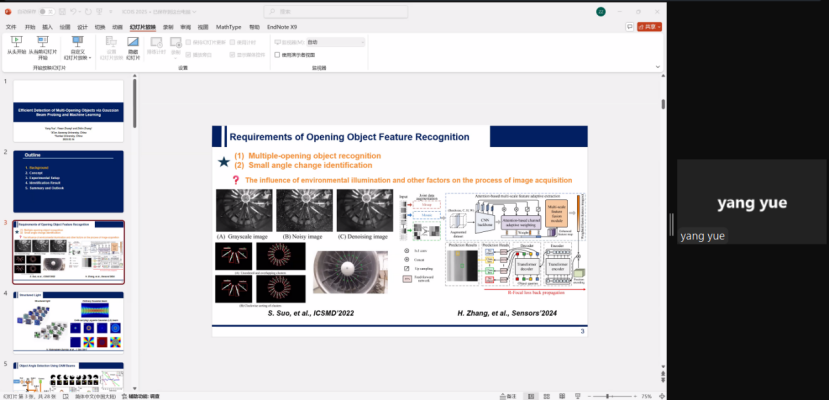The height and width of the screenshot is (401, 830).
Task: Select slide 2 Outline thumbnail
Action: click(x=68, y=181)
